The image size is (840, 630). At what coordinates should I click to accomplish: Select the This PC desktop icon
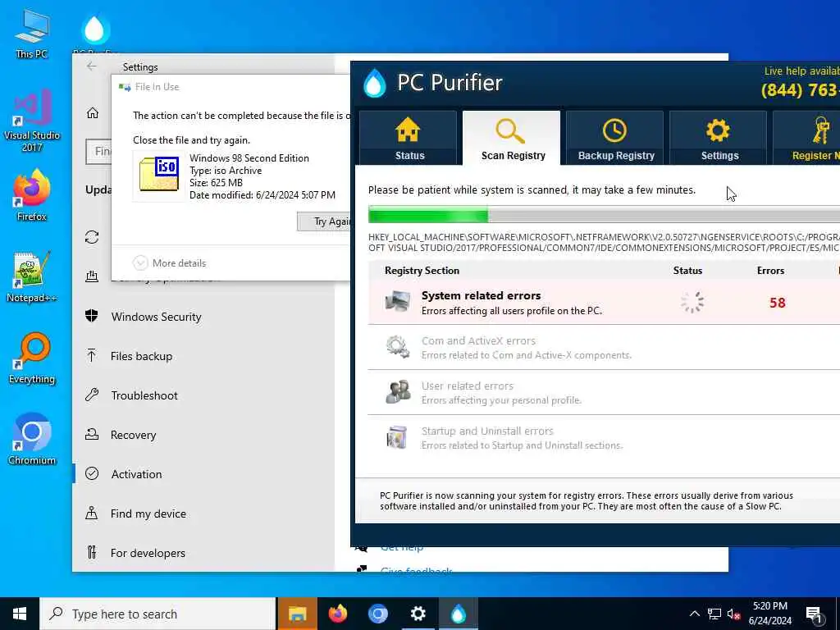pos(32,34)
